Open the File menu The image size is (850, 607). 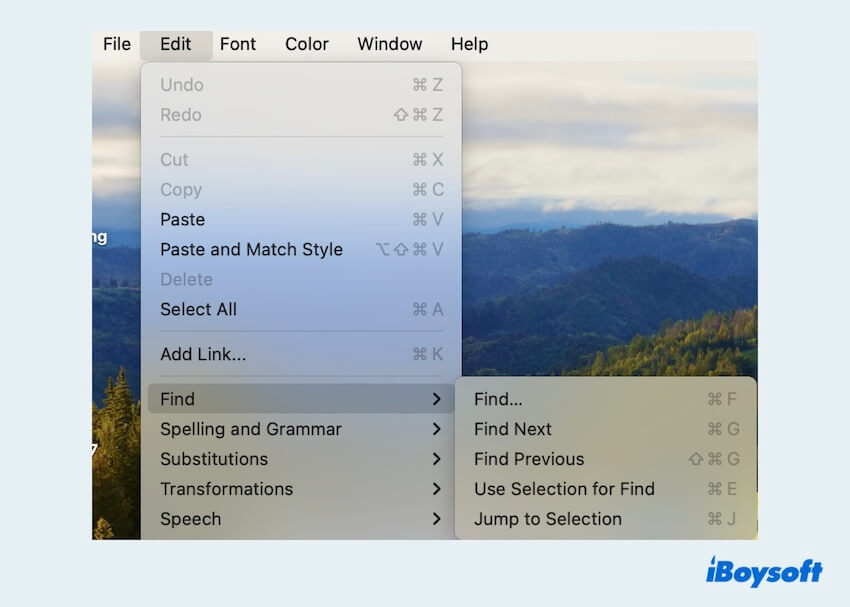coord(115,44)
